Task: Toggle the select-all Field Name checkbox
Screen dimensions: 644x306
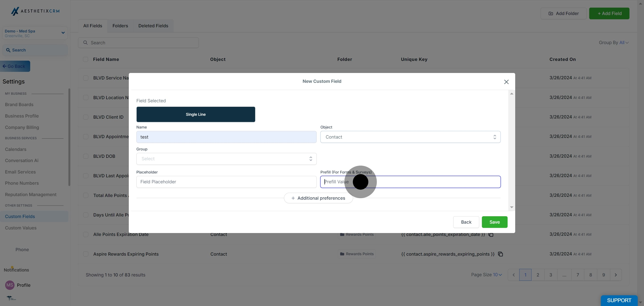Action: pyautogui.click(x=85, y=59)
